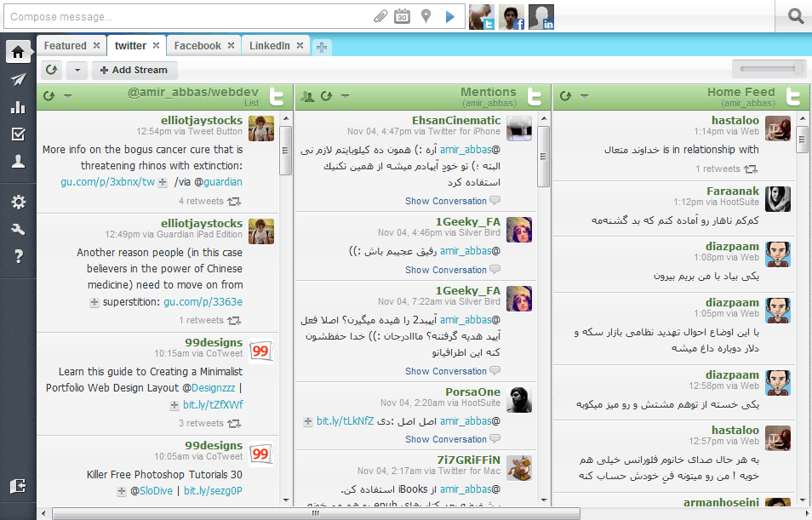Switch to the Featured tab

pyautogui.click(x=66, y=46)
